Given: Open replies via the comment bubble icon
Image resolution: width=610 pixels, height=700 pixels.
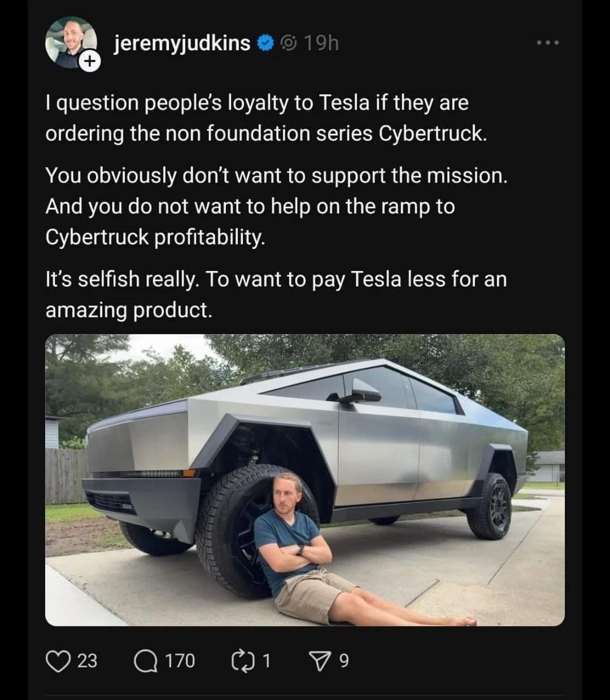Looking at the screenshot, I should pyautogui.click(x=147, y=660).
